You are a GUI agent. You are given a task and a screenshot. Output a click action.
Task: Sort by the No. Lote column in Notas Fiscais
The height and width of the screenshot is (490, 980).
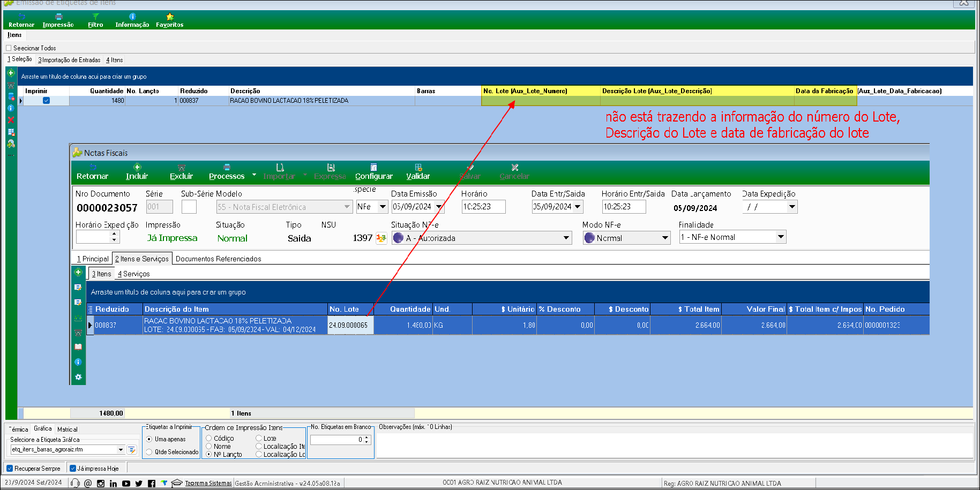[350, 309]
